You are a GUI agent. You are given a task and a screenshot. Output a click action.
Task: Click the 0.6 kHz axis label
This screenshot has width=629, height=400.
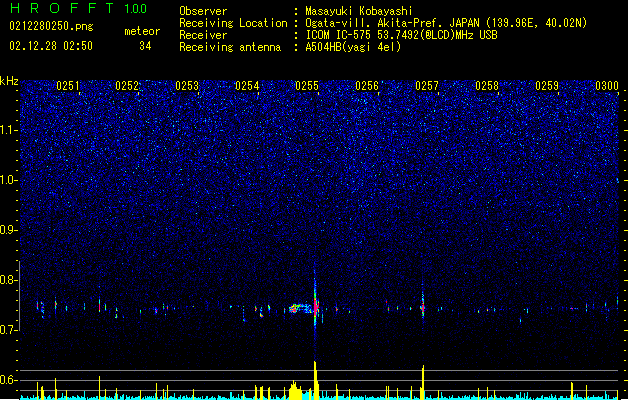[x=8, y=380]
